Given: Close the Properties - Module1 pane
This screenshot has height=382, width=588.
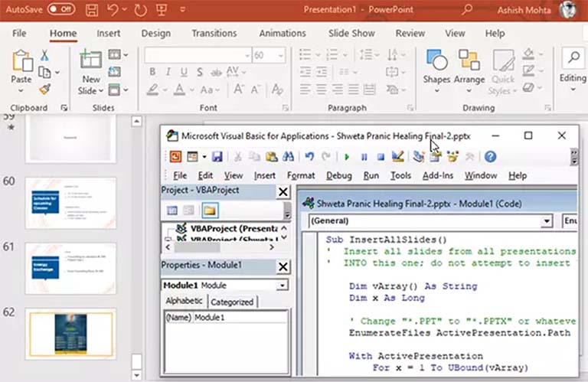Looking at the screenshot, I should tap(283, 267).
